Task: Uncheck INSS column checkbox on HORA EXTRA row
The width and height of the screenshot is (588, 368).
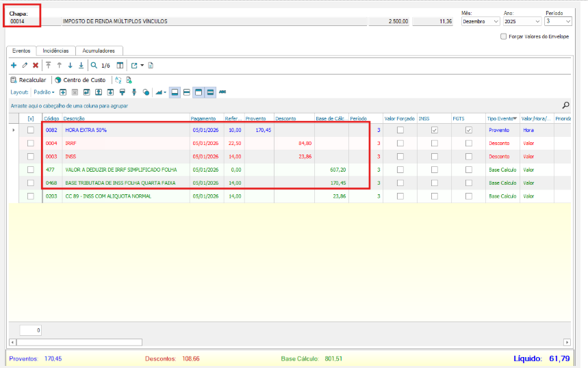Action: (435, 130)
